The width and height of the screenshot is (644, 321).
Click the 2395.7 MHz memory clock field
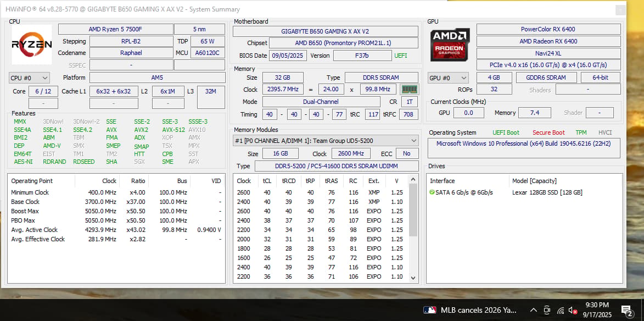pyautogui.click(x=283, y=89)
